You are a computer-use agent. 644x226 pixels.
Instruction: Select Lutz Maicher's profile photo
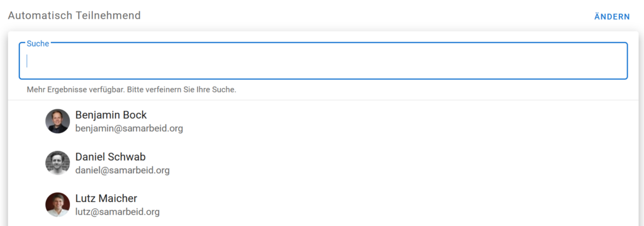57,205
